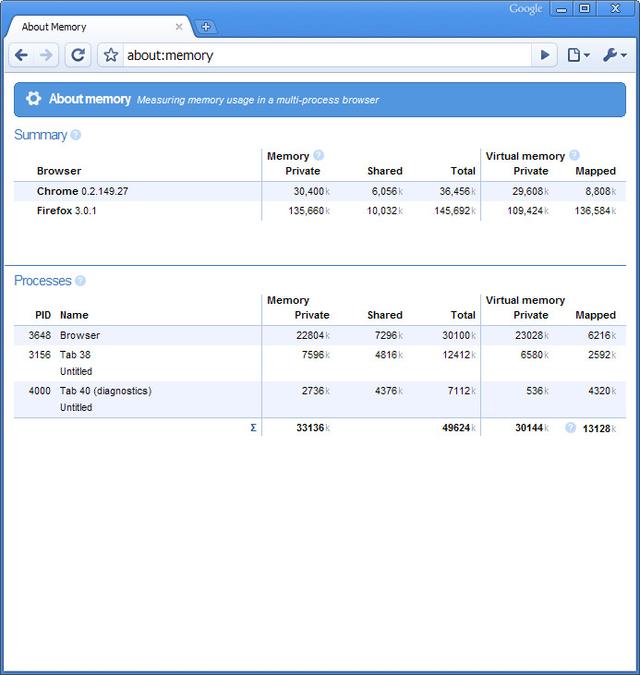
Task: Click the Forward navigation arrow
Action: pyautogui.click(x=46, y=56)
